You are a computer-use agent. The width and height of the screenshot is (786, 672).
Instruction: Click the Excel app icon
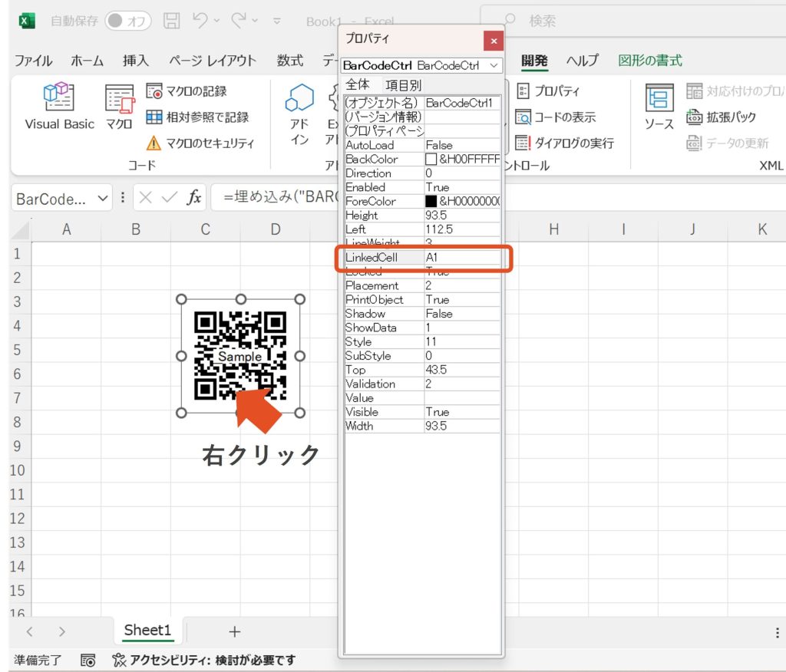click(26, 21)
